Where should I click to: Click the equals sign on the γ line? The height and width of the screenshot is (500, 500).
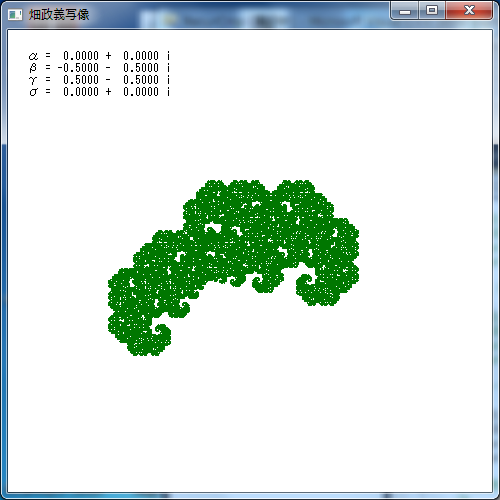[x=48, y=80]
